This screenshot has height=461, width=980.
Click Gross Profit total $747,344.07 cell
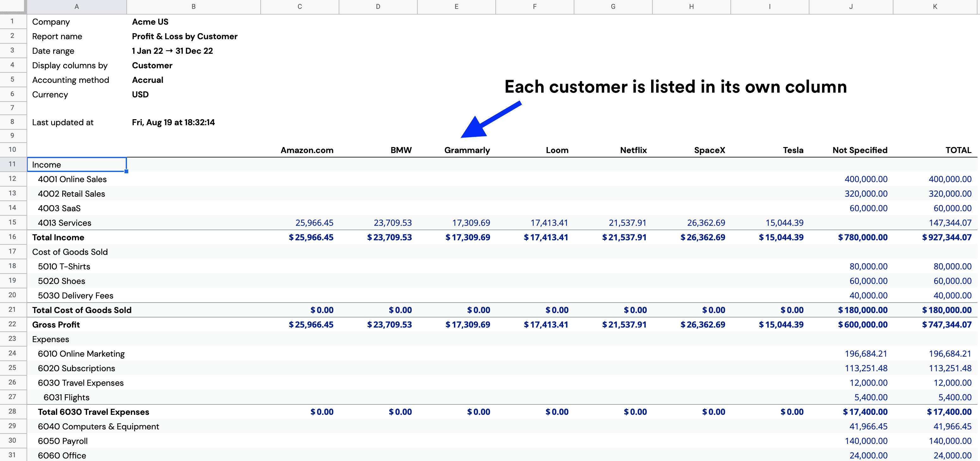pyautogui.click(x=946, y=325)
